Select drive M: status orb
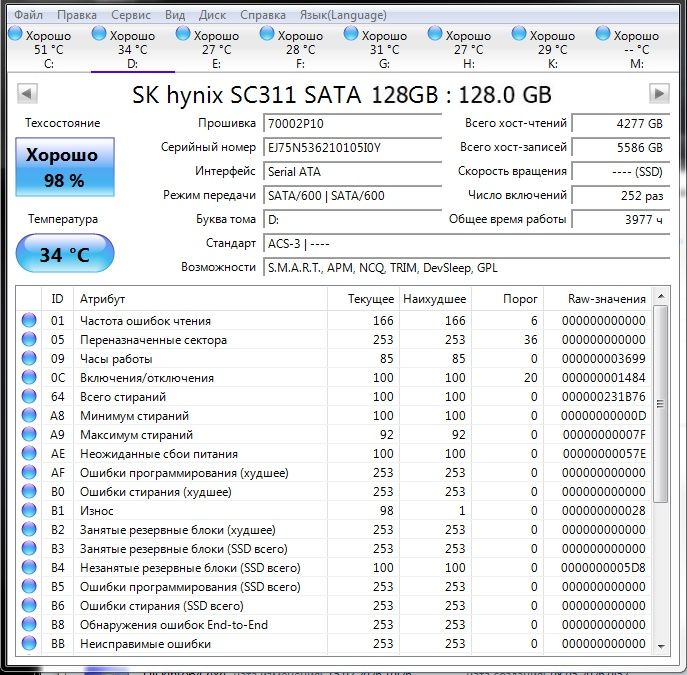Image resolution: width=687 pixels, height=675 pixels. (x=603, y=34)
